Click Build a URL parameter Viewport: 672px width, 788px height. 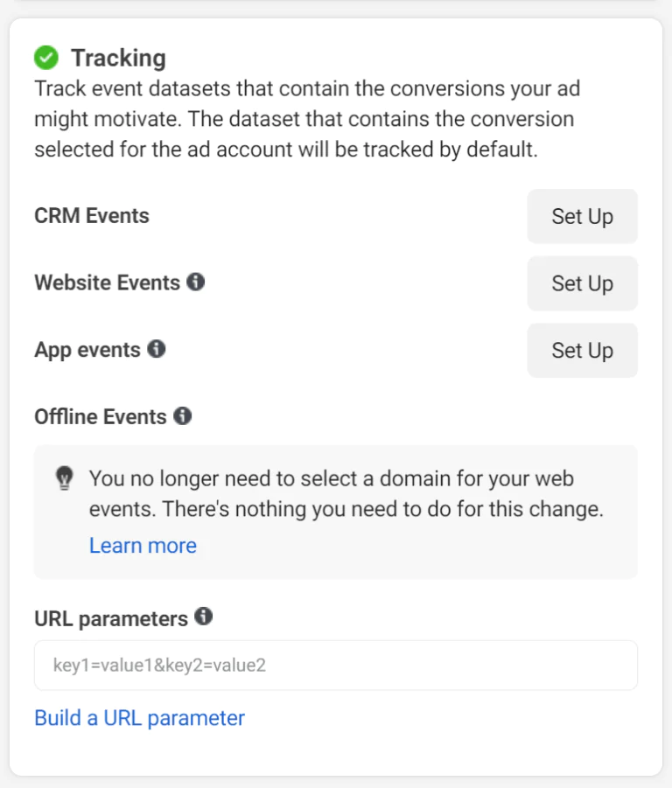click(138, 717)
